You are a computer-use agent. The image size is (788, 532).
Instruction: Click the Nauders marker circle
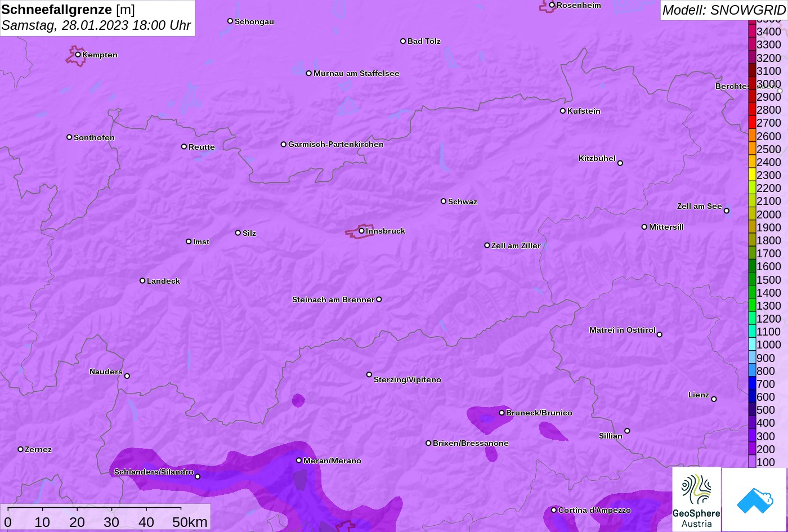click(127, 376)
